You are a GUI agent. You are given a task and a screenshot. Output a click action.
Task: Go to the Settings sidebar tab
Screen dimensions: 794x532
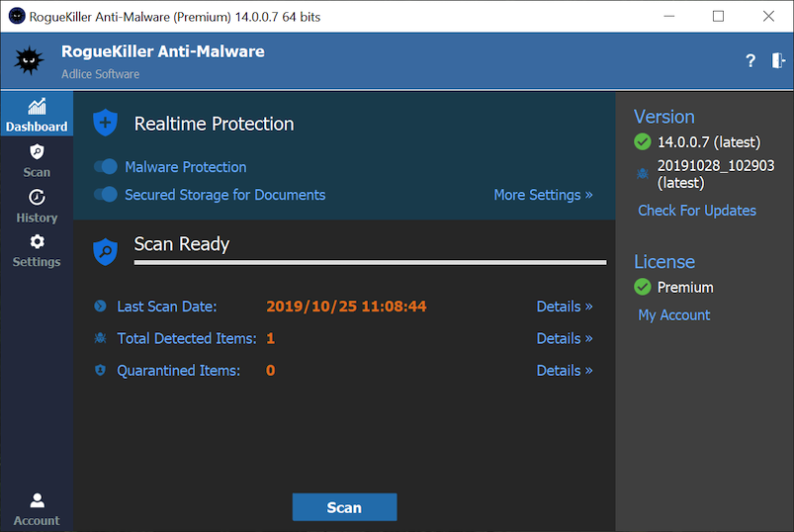tap(37, 250)
